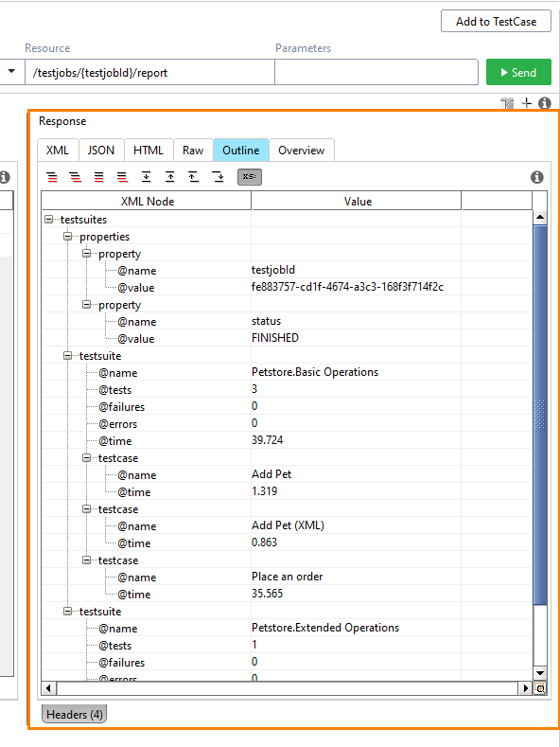
Task: Open the Overview tab
Action: [x=302, y=151]
